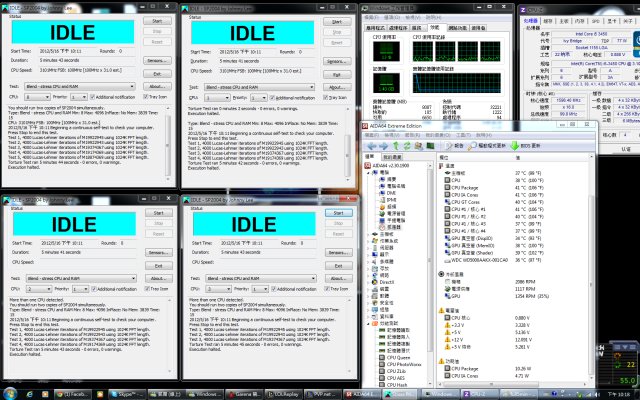Click Start in the CPU 3 SP2004 window

click(338, 213)
